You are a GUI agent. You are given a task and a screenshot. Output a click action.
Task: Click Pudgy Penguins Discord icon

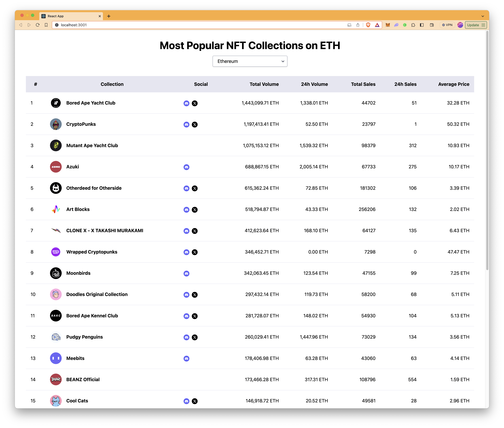(x=186, y=337)
